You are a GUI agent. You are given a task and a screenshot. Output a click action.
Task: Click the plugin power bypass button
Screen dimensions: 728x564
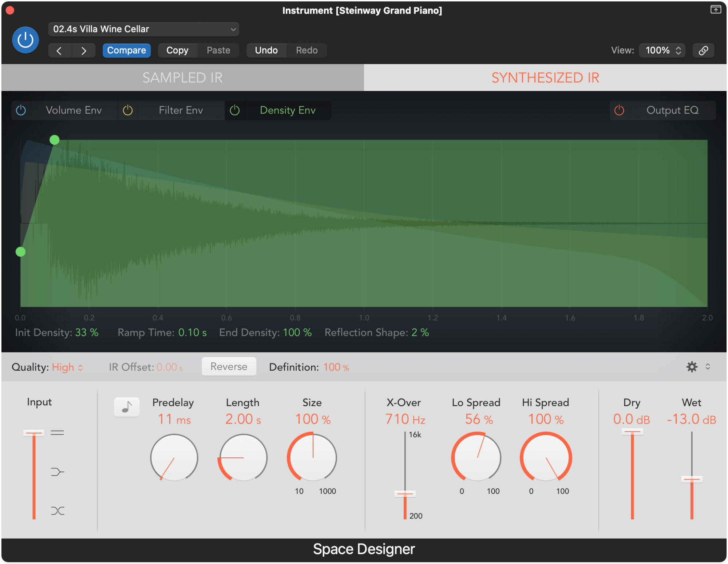[x=25, y=40]
